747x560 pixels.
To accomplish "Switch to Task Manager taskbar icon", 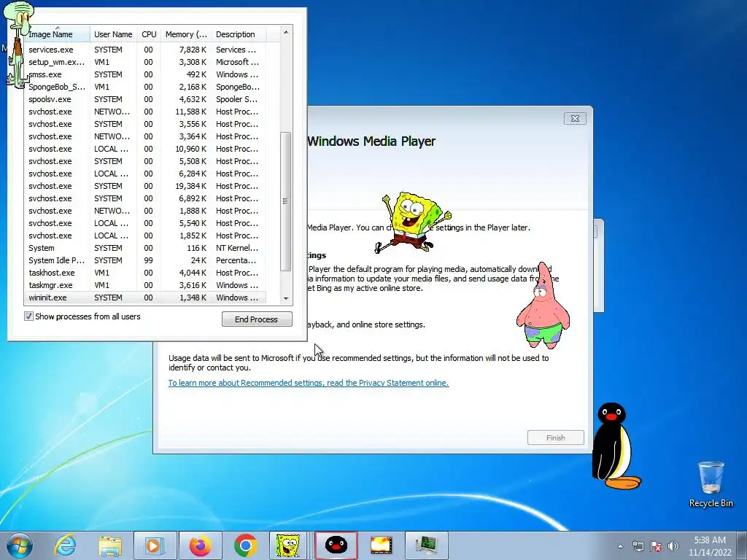I will click(426, 545).
